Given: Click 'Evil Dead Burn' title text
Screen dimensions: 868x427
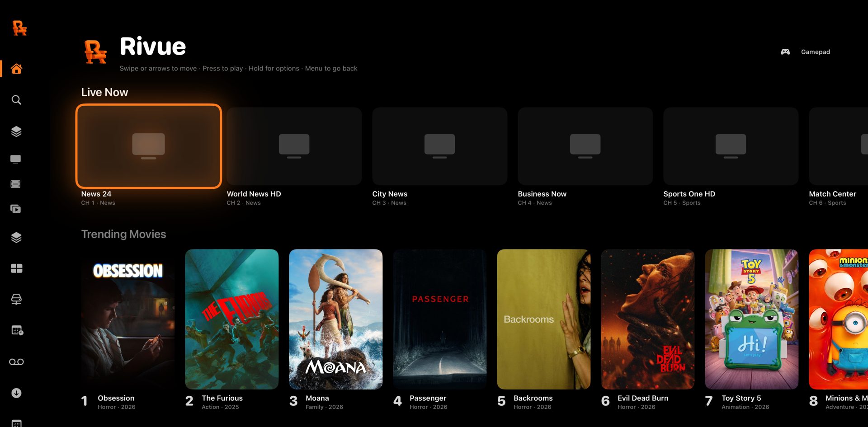Looking at the screenshot, I should [x=643, y=398].
